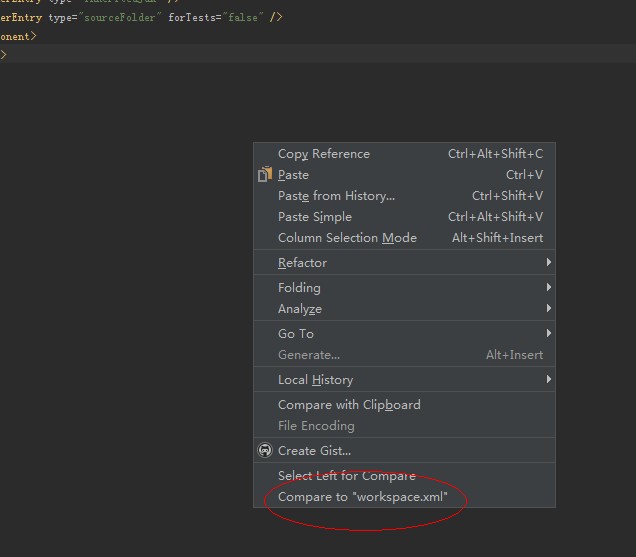
Task: Open the Go To submenu
Action: click(404, 334)
